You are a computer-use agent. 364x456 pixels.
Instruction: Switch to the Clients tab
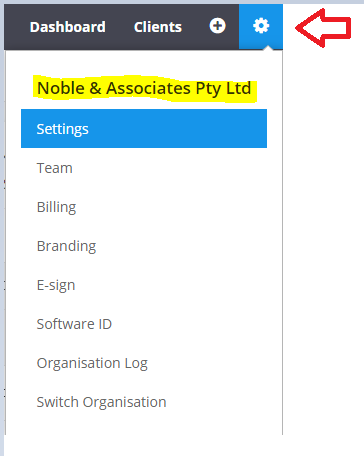(158, 27)
